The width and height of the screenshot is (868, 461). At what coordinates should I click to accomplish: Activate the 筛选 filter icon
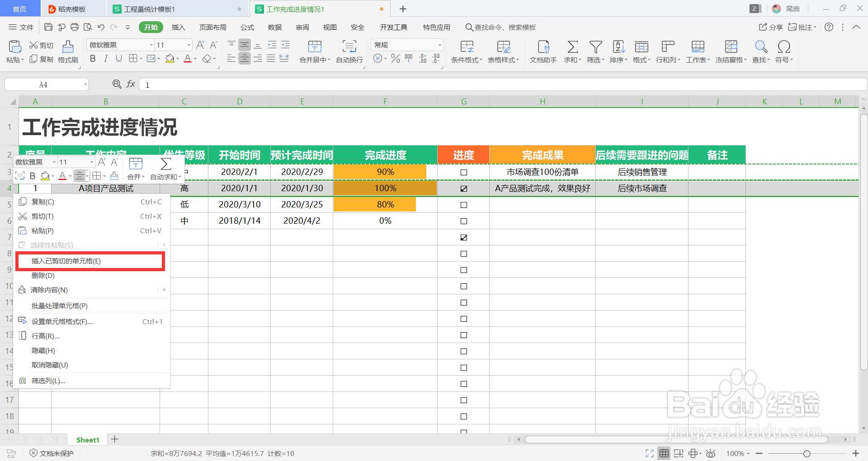tap(595, 51)
